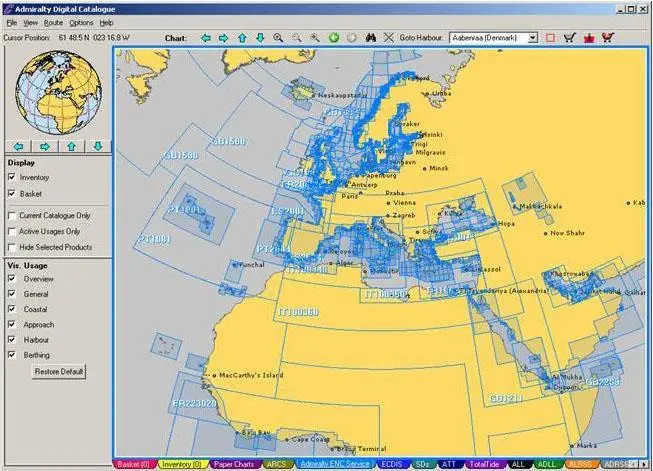Click the app icon in title bar
The image size is (653, 471).
point(8,9)
